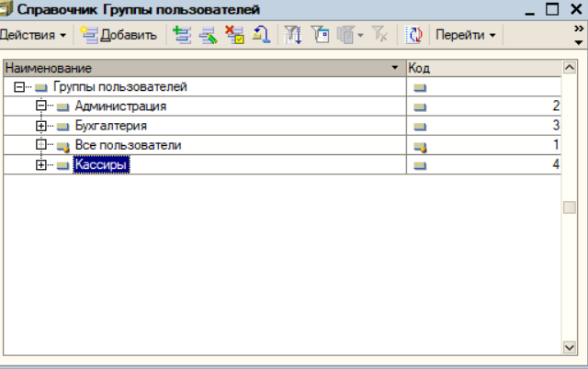
Task: Select the Бухгалтерия row
Action: 282,126
